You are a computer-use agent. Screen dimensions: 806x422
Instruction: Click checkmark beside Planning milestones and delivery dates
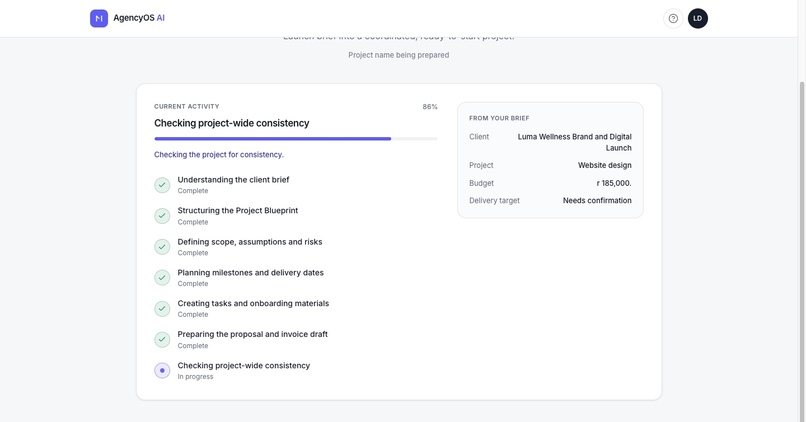[162, 278]
